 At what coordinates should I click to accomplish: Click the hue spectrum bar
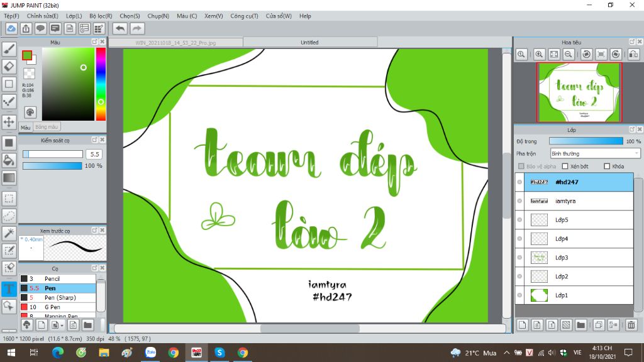click(x=101, y=84)
